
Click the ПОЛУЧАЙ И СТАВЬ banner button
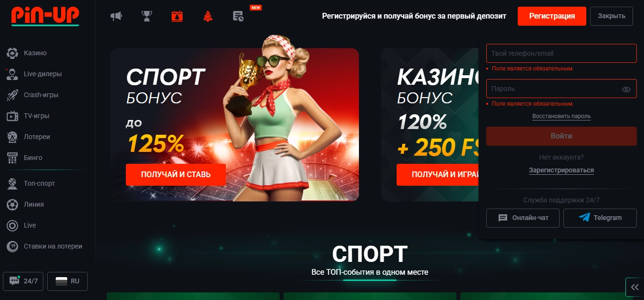[x=175, y=175]
